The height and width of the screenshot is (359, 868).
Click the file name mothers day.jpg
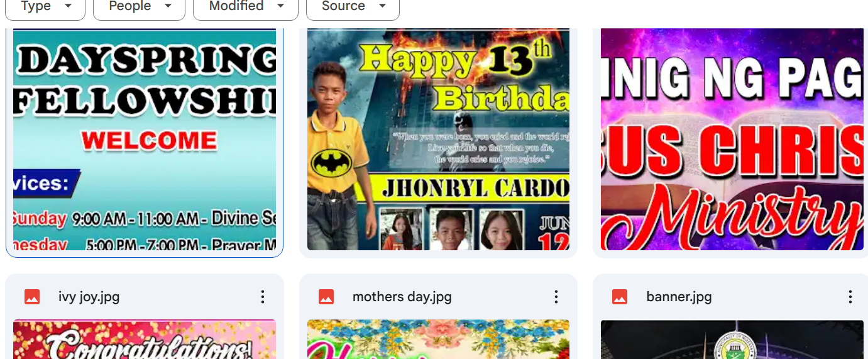(402, 297)
